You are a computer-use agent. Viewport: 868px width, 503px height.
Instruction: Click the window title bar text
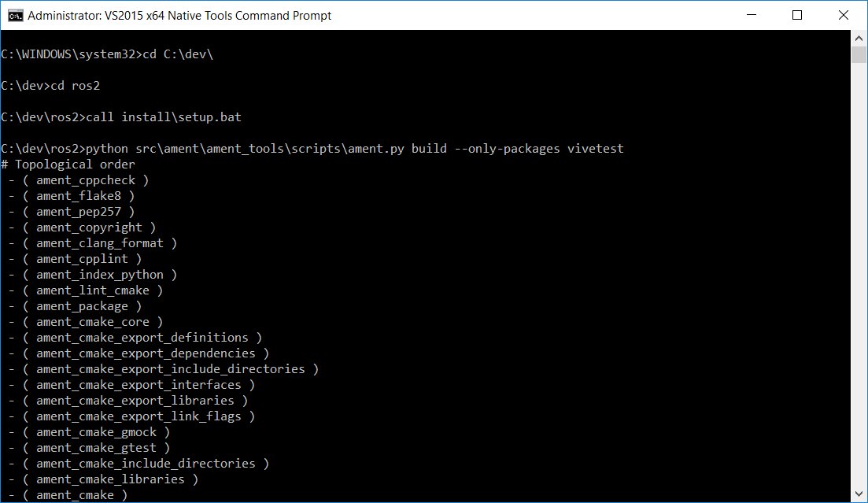[179, 16]
